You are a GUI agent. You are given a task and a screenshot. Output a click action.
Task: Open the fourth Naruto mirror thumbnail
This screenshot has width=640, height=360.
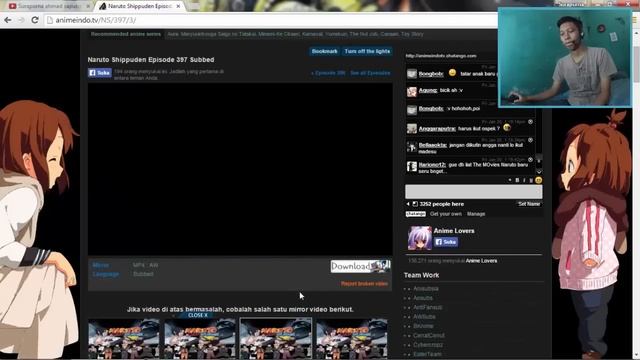(351, 339)
